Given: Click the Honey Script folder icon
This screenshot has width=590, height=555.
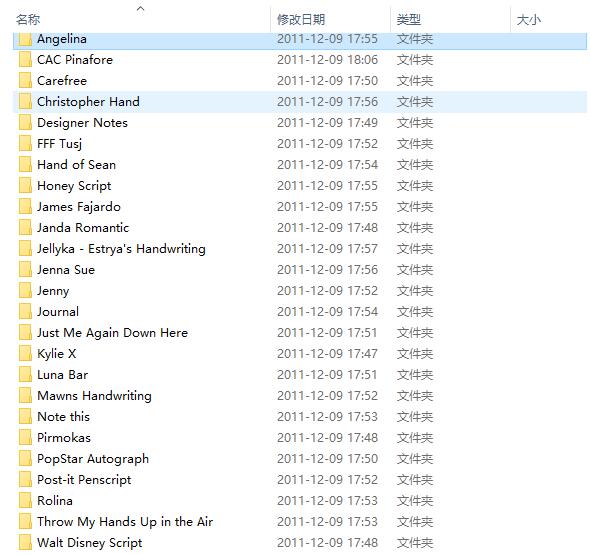Looking at the screenshot, I should pyautogui.click(x=25, y=186).
